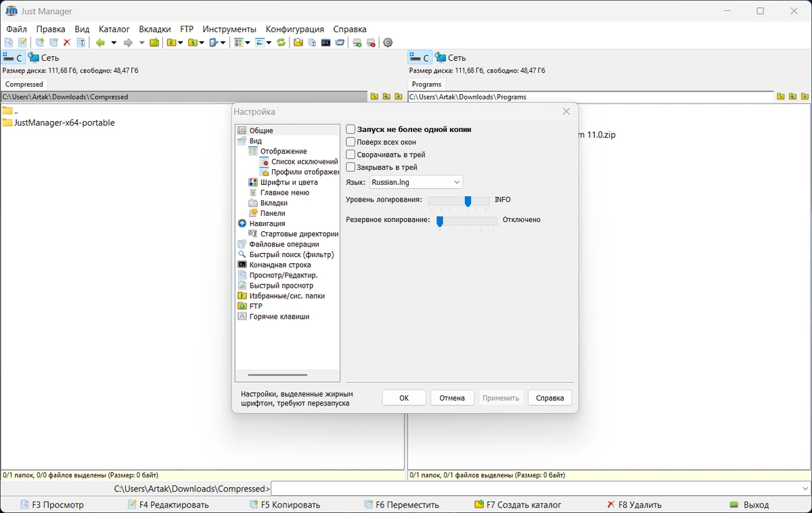Click the F5 Копировать button

pyautogui.click(x=285, y=505)
